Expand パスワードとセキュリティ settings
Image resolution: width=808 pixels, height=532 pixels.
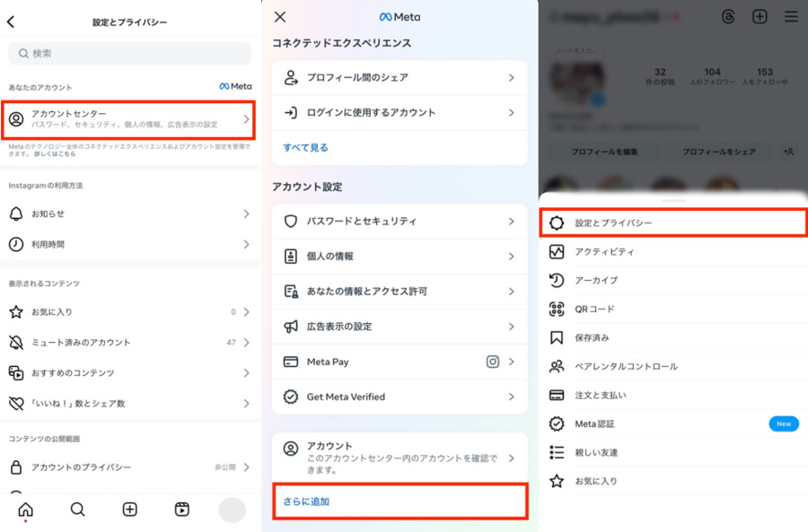click(x=400, y=221)
